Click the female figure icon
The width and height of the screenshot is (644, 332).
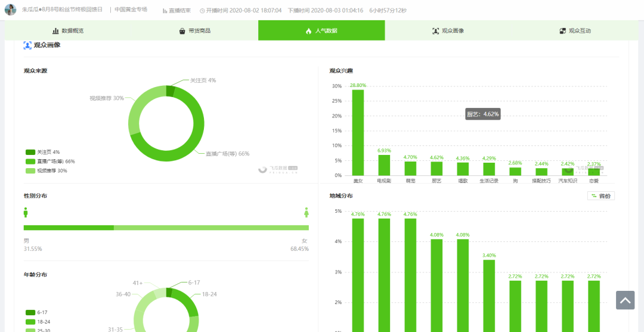click(x=306, y=212)
